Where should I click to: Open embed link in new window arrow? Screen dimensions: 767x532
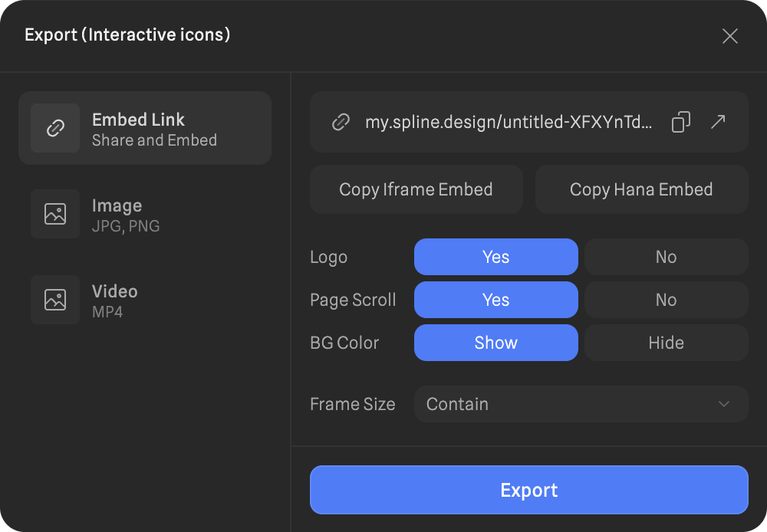718,122
